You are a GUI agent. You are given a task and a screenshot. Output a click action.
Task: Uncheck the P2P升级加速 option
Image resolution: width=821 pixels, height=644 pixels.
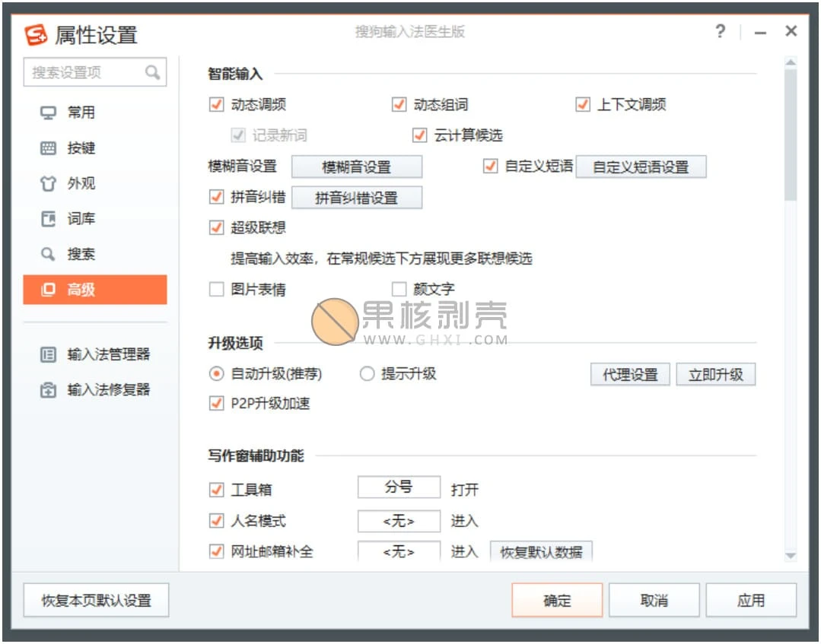coord(217,404)
